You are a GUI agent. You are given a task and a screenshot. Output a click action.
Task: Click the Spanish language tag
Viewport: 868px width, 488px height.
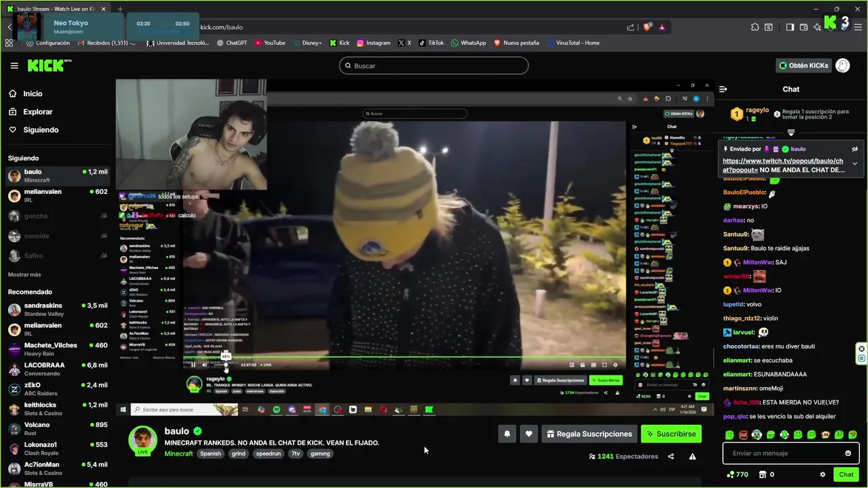pyautogui.click(x=210, y=453)
